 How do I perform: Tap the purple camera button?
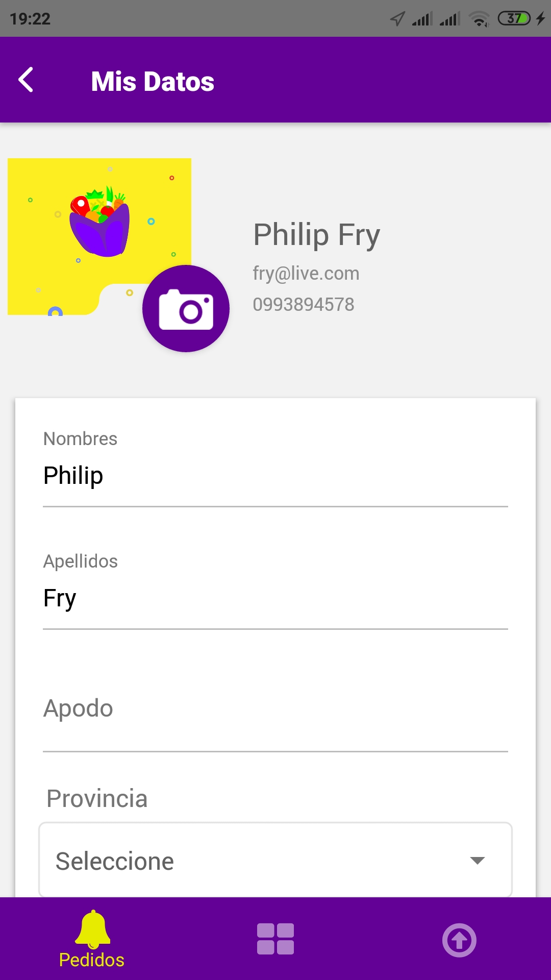186,309
